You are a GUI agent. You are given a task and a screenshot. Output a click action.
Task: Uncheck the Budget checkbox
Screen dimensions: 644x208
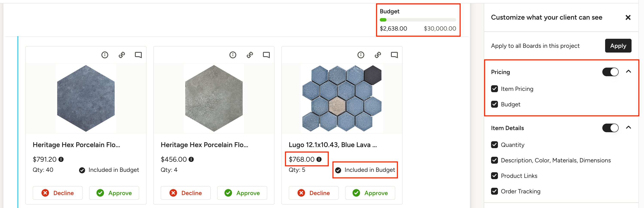click(x=494, y=104)
